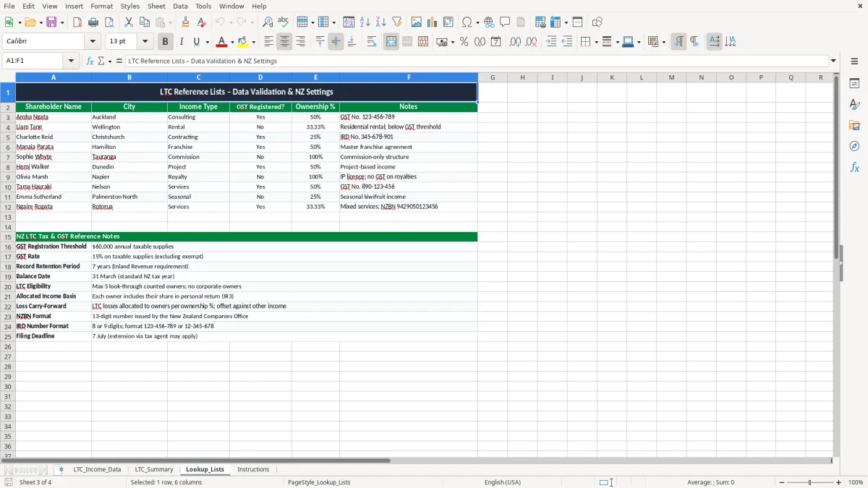Insert an image using the toolbar icon
The image size is (868, 488).
(x=417, y=22)
